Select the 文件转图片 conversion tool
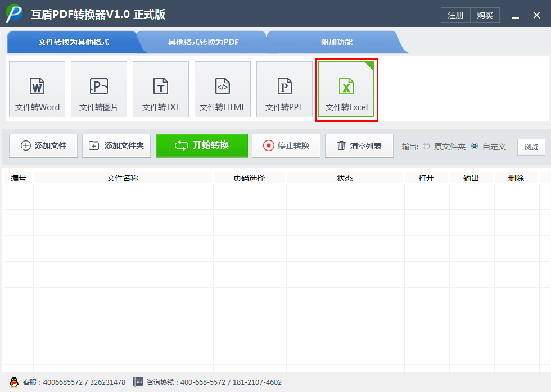Image resolution: width=551 pixels, height=392 pixels. pos(98,89)
